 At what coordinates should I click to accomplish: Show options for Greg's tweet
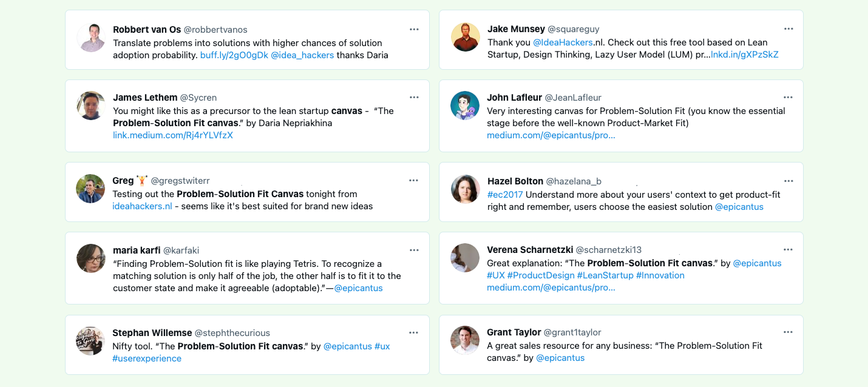[x=414, y=180]
